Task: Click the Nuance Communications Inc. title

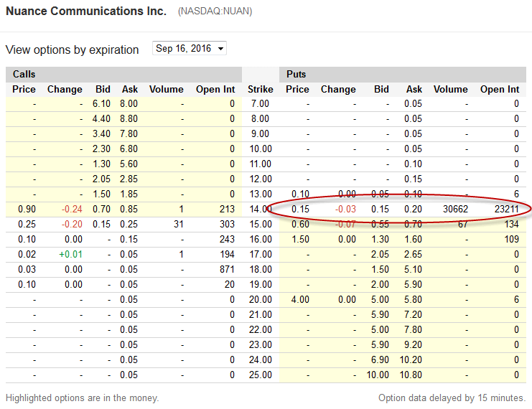Action: click(x=86, y=11)
